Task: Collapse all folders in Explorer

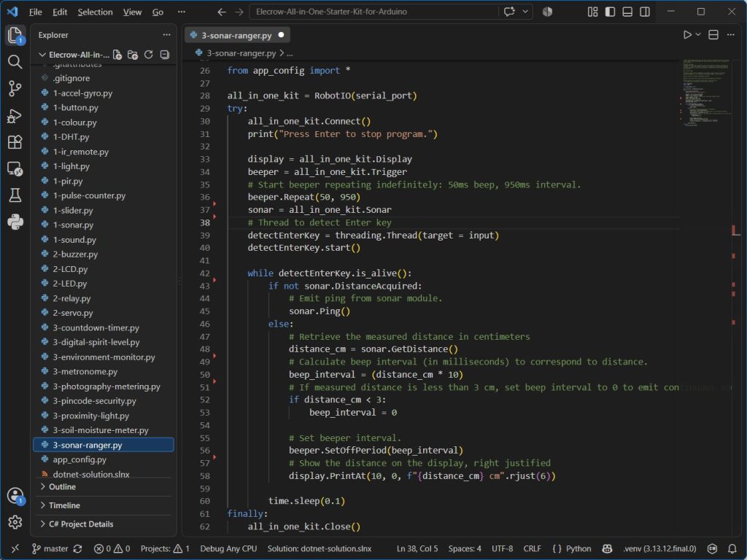Action: point(164,55)
